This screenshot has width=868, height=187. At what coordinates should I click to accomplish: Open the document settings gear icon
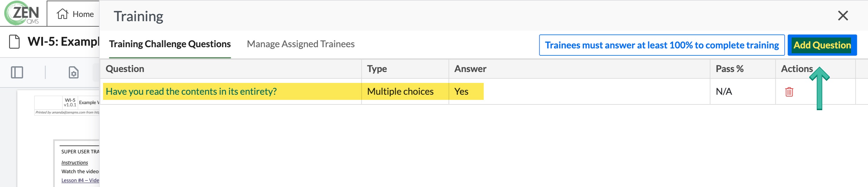73,72
